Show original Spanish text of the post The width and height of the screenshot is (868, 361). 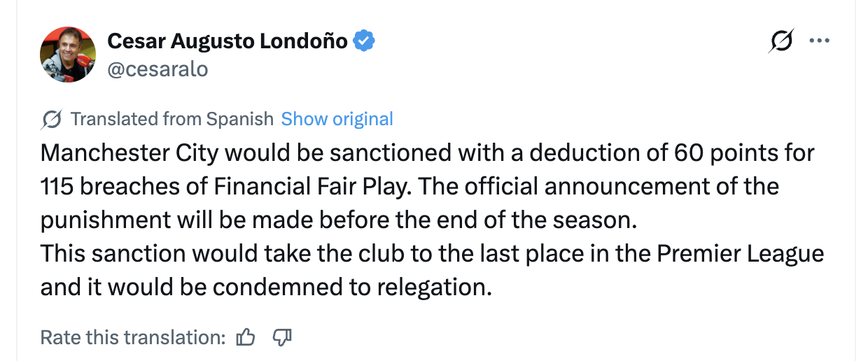(337, 119)
